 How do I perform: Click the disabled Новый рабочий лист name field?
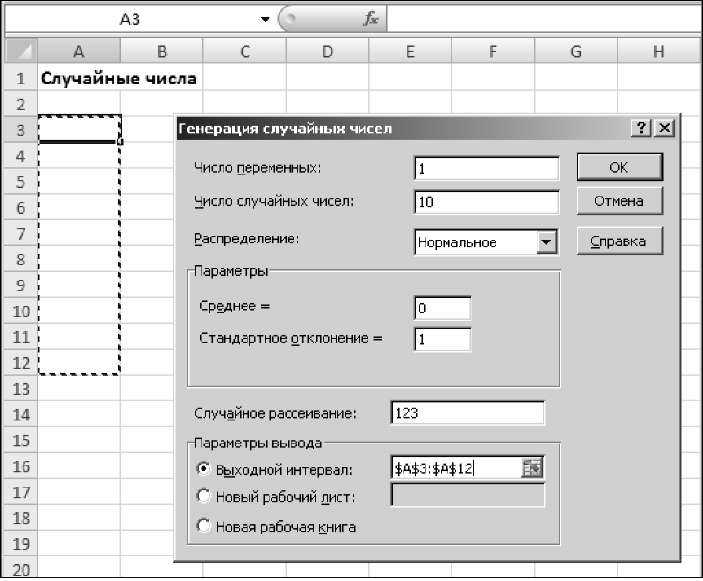(468, 495)
